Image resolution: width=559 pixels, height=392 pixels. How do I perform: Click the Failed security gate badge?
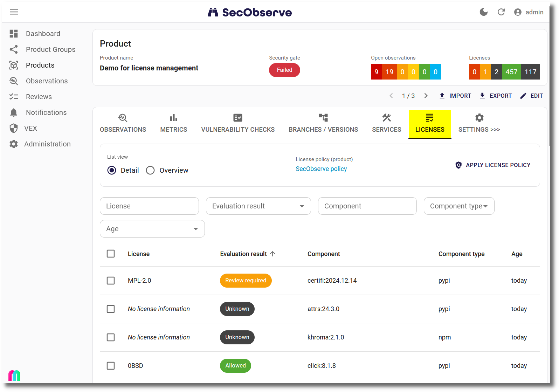tap(284, 70)
